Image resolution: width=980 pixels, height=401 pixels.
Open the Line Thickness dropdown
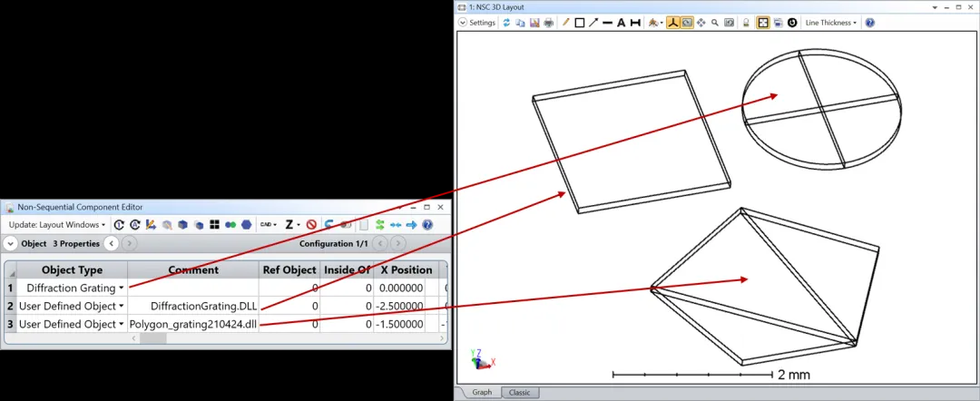830,23
